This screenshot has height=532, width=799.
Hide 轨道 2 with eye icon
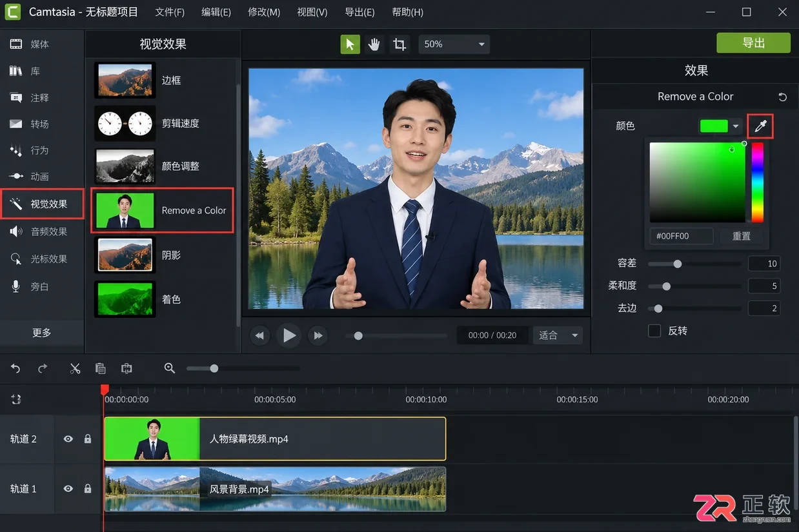[68, 439]
